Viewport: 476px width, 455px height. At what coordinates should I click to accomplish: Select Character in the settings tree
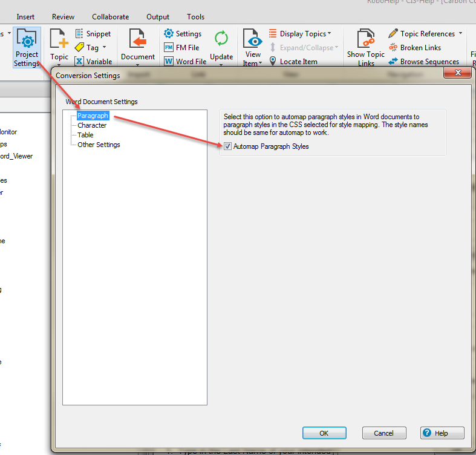tap(92, 125)
